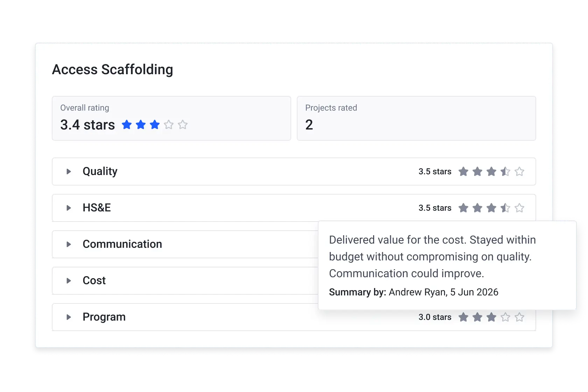Click the first star in the HS&E row
Image resolution: width=588 pixels, height=392 pixels.
tap(463, 208)
